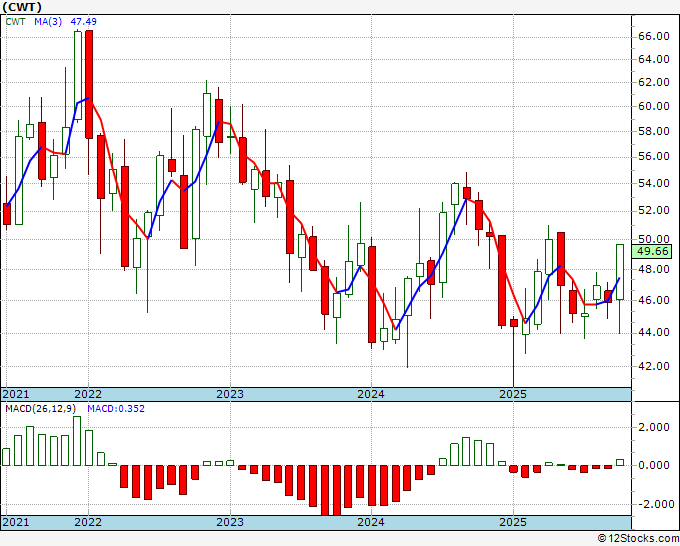Image resolution: width=680 pixels, height=546 pixels.
Task: Click 2025 on MACD panel time axis
Action: click(513, 522)
